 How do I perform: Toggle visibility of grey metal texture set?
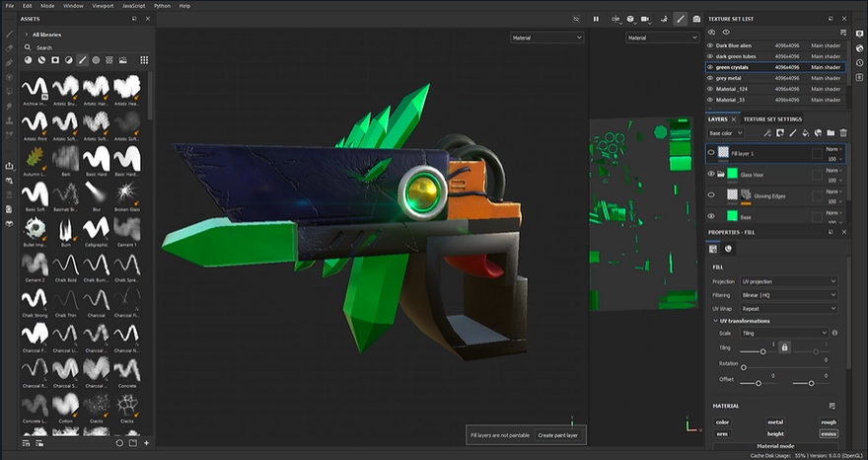[x=710, y=78]
